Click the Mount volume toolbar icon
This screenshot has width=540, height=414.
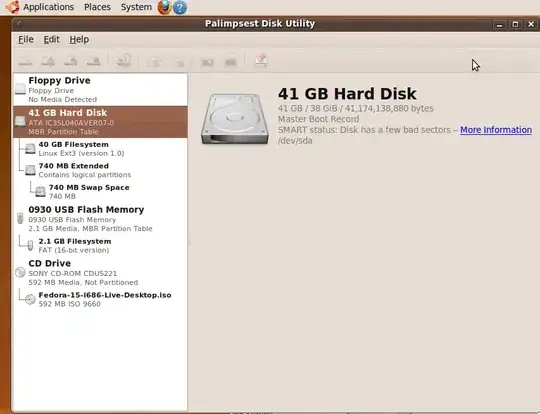click(25, 61)
